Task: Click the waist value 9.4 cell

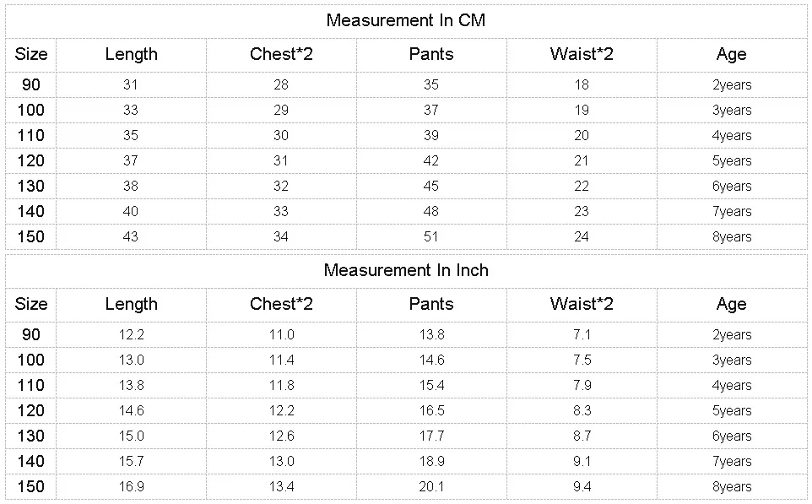Action: coord(582,486)
